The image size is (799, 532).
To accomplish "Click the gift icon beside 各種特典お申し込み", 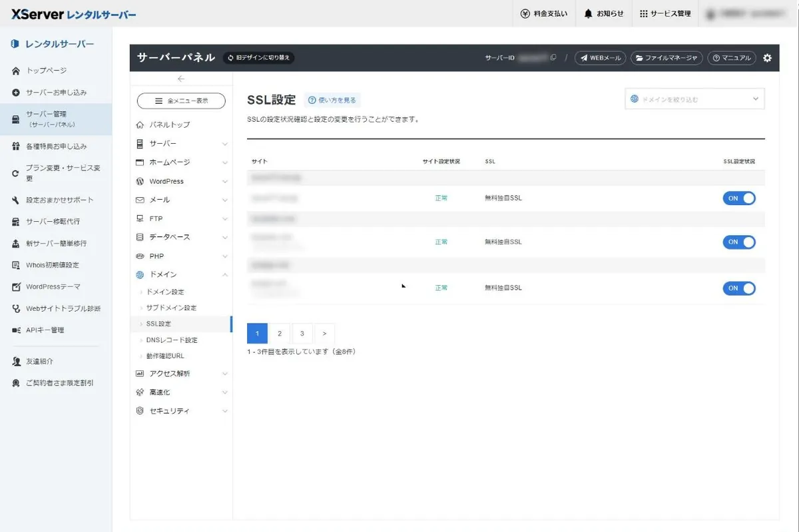I will pos(16,146).
